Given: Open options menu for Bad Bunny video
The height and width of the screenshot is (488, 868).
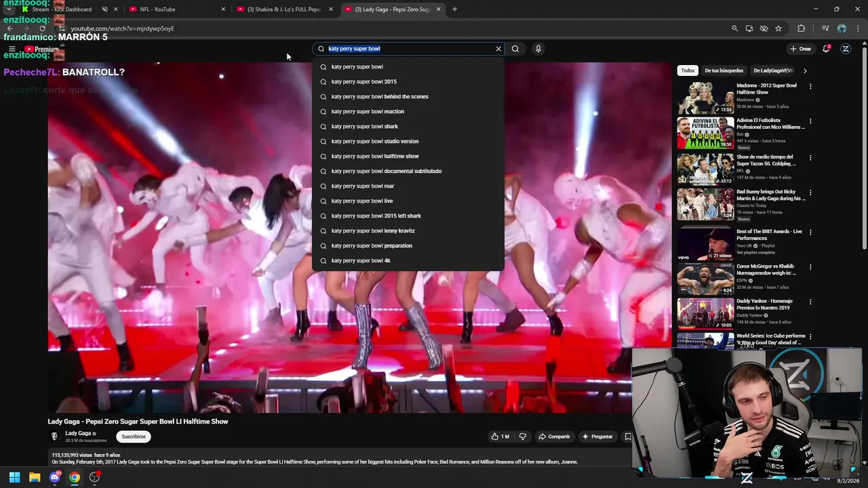Looking at the screenshot, I should point(810,192).
